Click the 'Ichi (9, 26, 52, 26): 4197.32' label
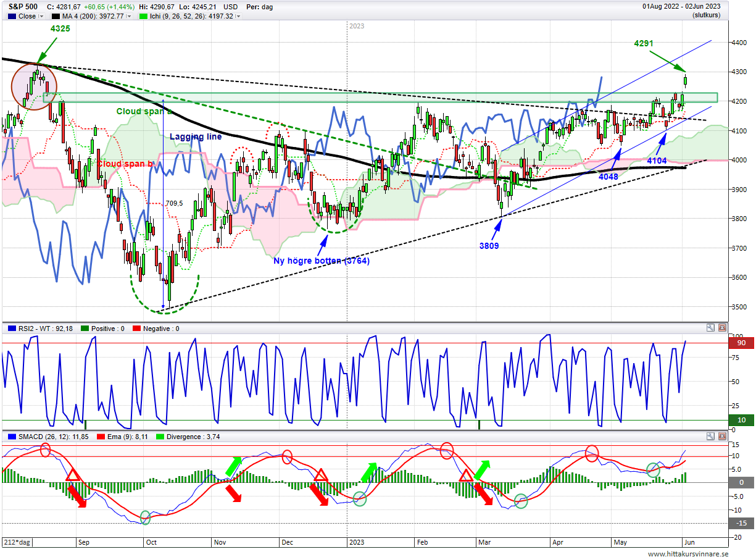The width and height of the screenshot is (756, 557). point(192,17)
